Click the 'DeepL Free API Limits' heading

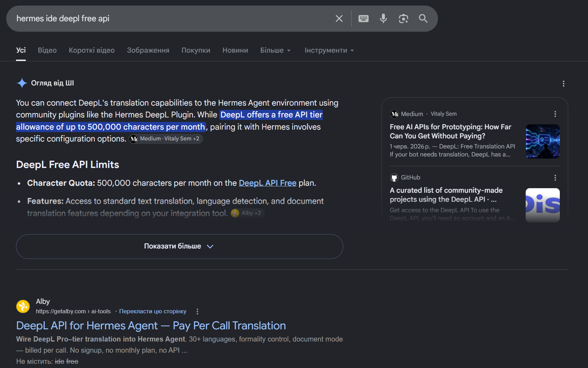[68, 164]
